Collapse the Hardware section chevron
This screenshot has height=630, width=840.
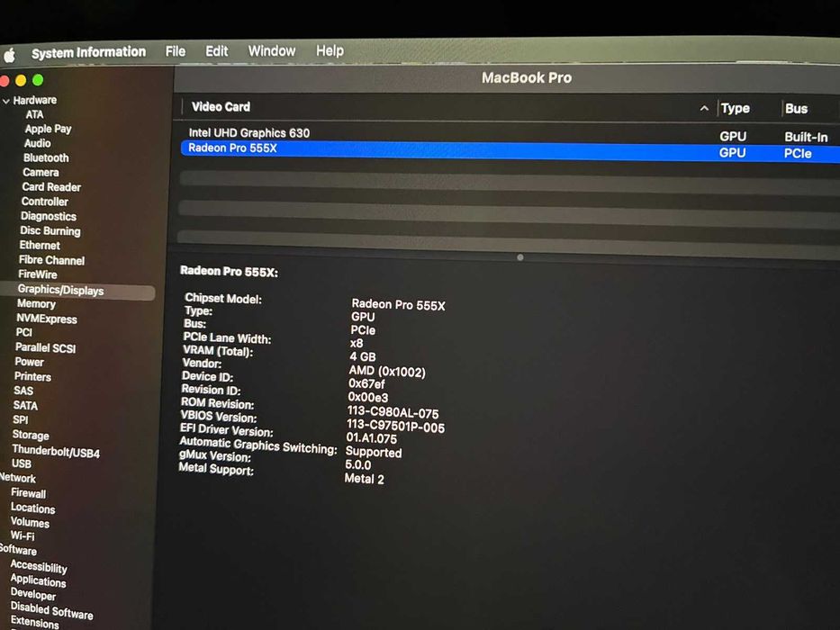6,101
